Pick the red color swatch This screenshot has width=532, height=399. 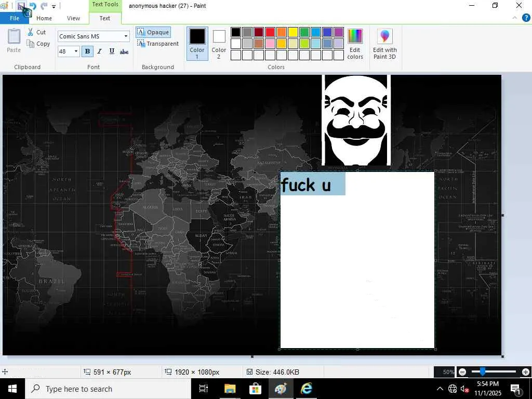pos(270,32)
